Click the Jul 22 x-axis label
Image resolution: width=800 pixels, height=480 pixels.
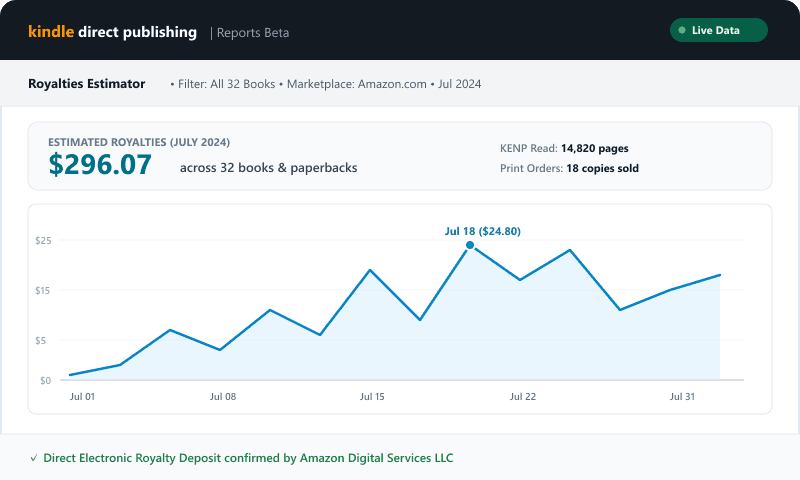[x=523, y=396]
